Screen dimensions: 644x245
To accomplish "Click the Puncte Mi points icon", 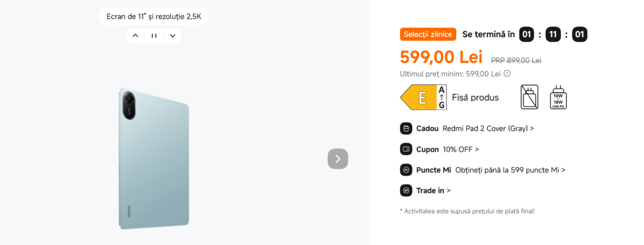I will pyautogui.click(x=406, y=170).
